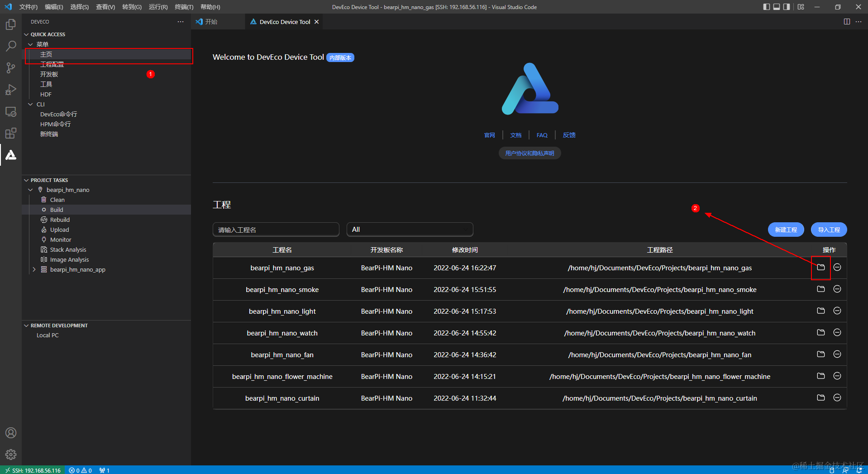The width and height of the screenshot is (868, 474).
Task: Open the Manage gear icon
Action: point(11,455)
